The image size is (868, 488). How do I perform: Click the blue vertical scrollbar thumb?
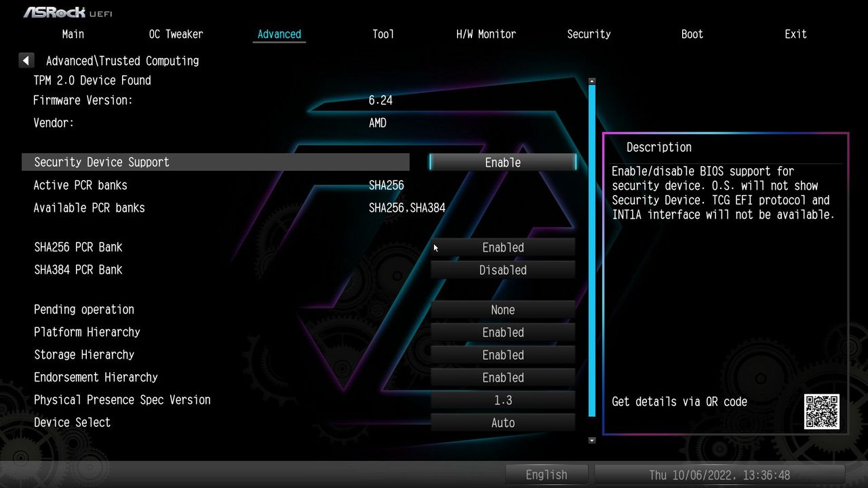click(592, 250)
